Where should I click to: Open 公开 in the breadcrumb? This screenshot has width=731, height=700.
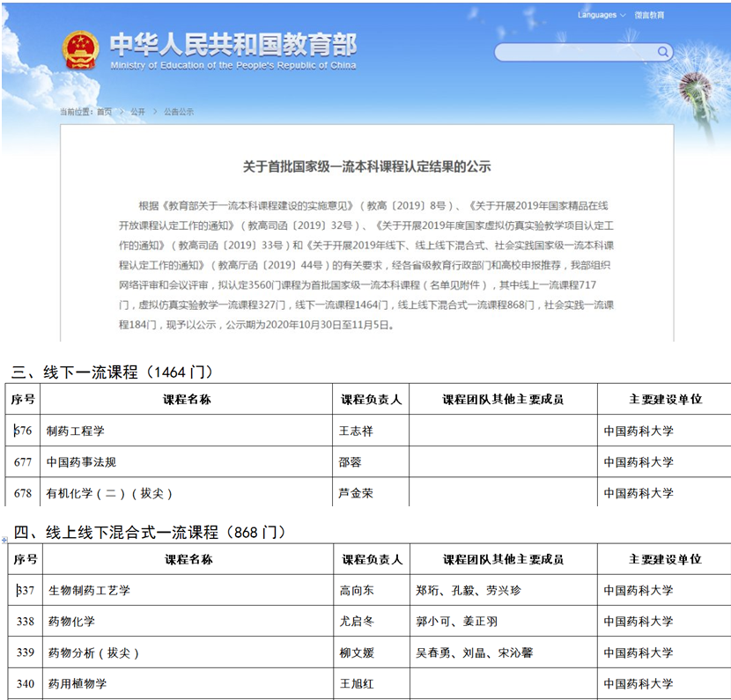pos(137,112)
